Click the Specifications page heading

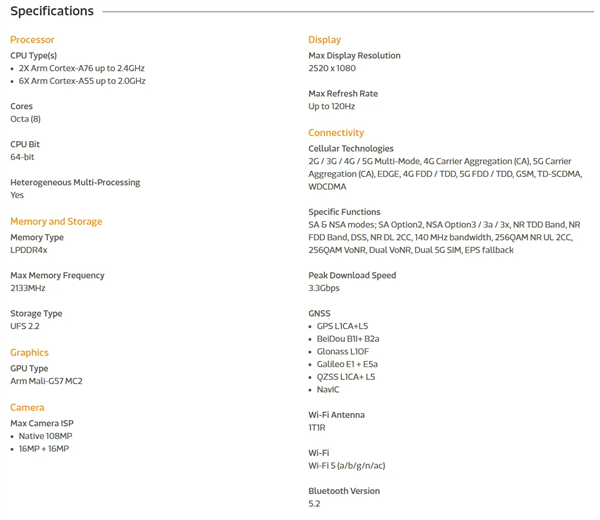(52, 11)
